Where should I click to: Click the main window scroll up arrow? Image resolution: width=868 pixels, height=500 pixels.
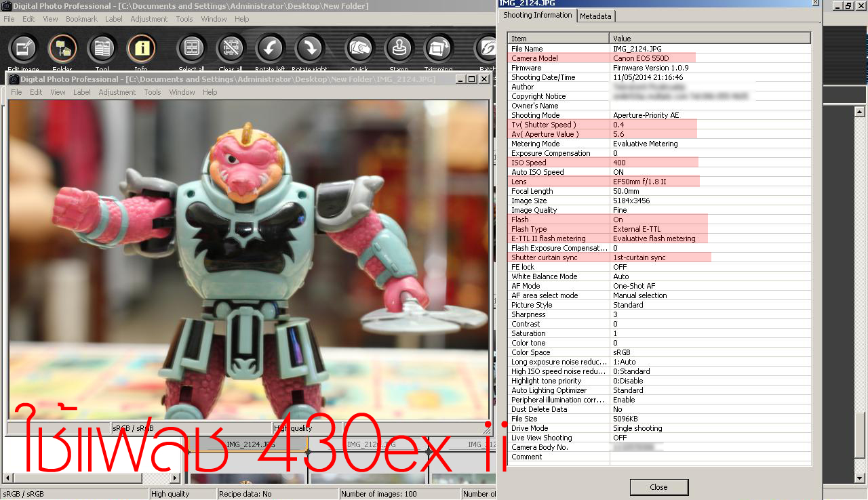860,112
